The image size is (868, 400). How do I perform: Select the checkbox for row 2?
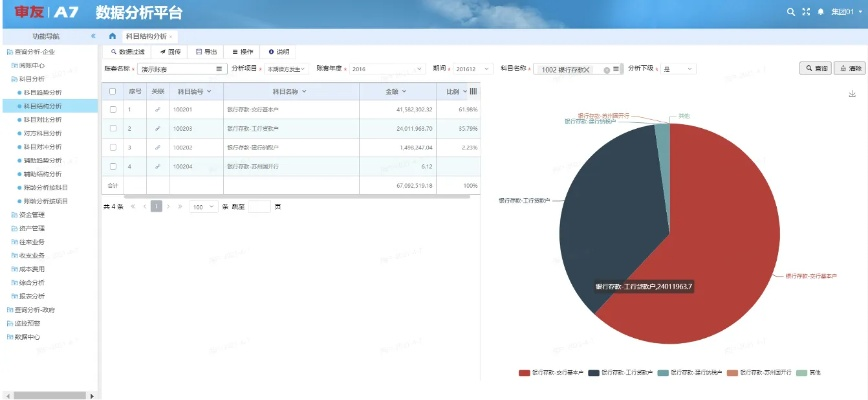pos(113,128)
